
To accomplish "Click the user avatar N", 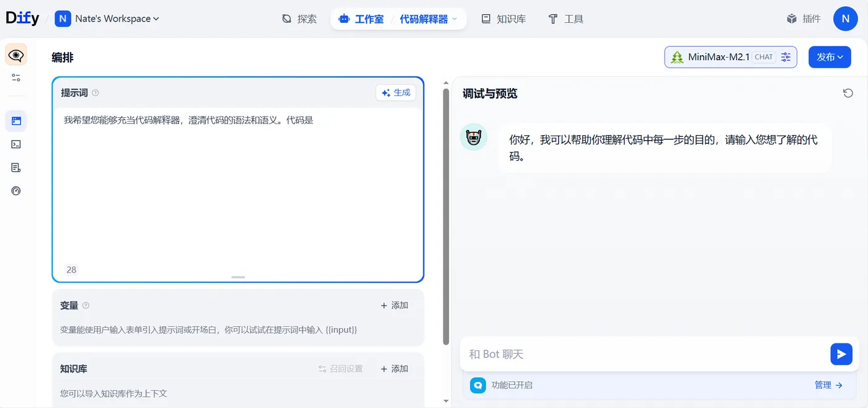I will 845,19.
